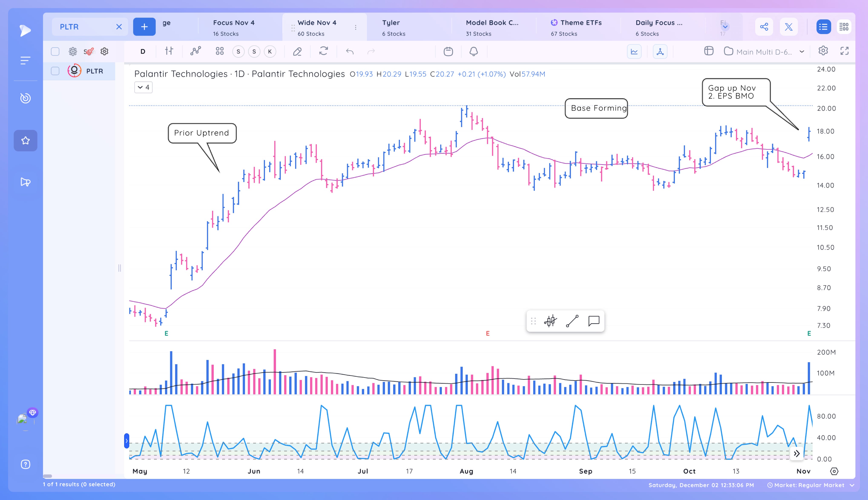Screen dimensions: 868x500
Task: Click the dark settings cog in list header
Action: pos(104,52)
